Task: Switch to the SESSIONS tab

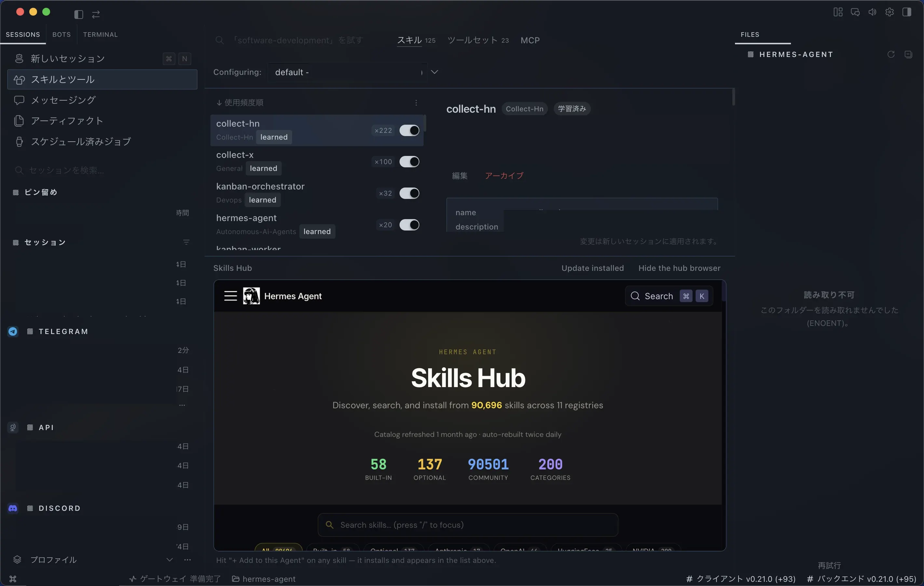Action: click(x=23, y=35)
